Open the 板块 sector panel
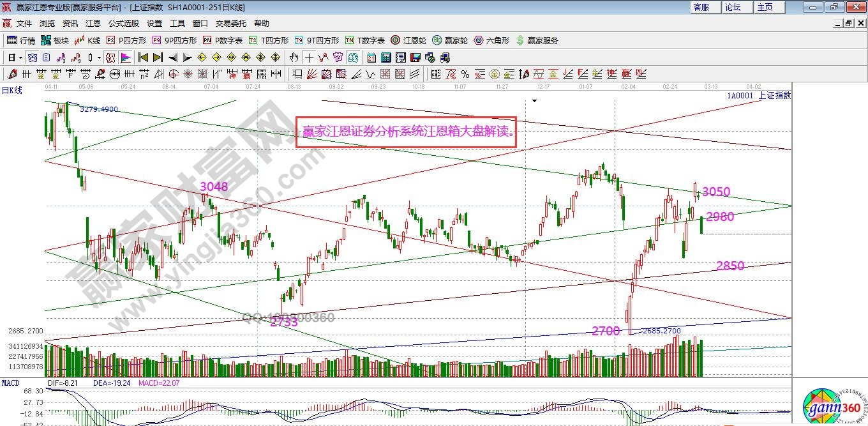 tap(55, 40)
